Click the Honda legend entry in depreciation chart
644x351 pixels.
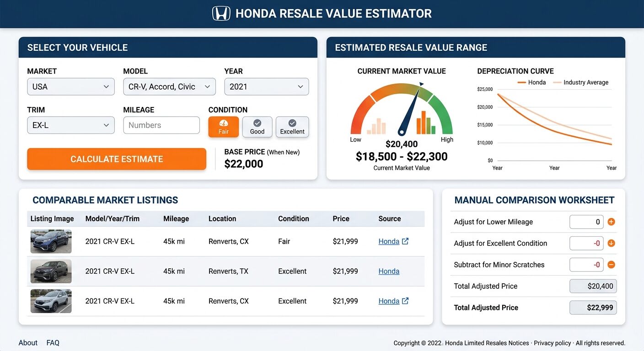pos(531,82)
